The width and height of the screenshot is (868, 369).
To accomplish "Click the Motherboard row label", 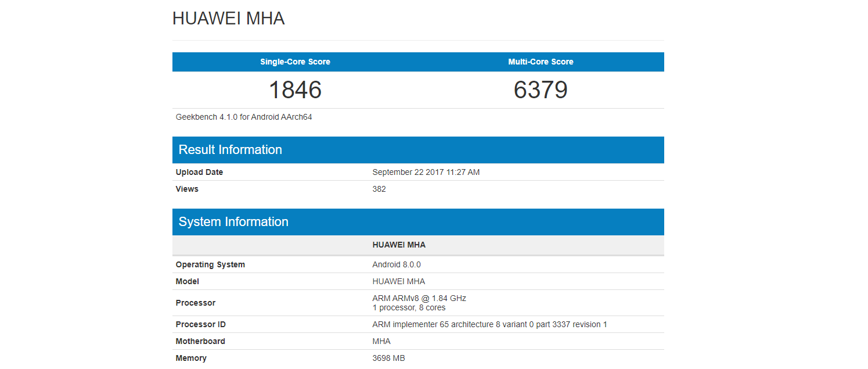I will 200,341.
